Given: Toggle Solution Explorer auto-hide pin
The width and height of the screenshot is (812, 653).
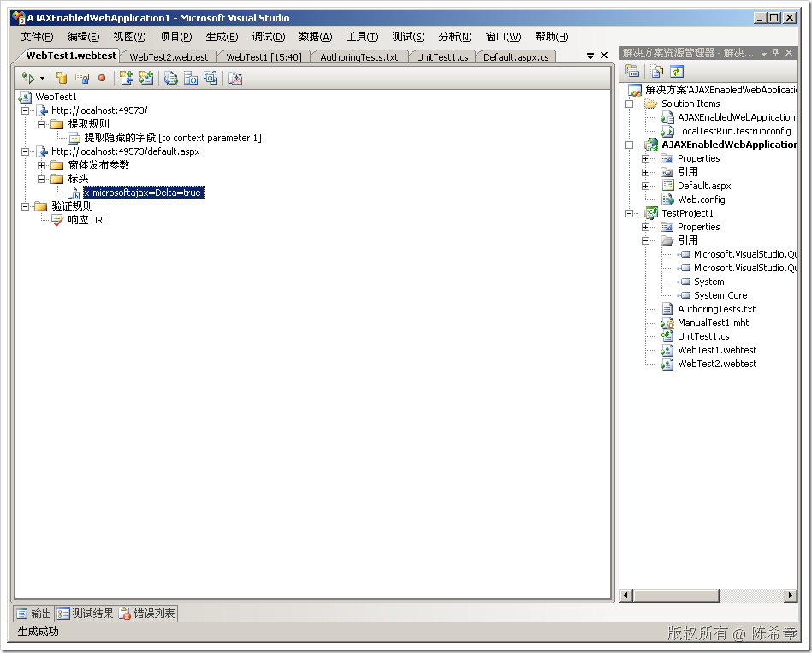Looking at the screenshot, I should pyautogui.click(x=776, y=53).
